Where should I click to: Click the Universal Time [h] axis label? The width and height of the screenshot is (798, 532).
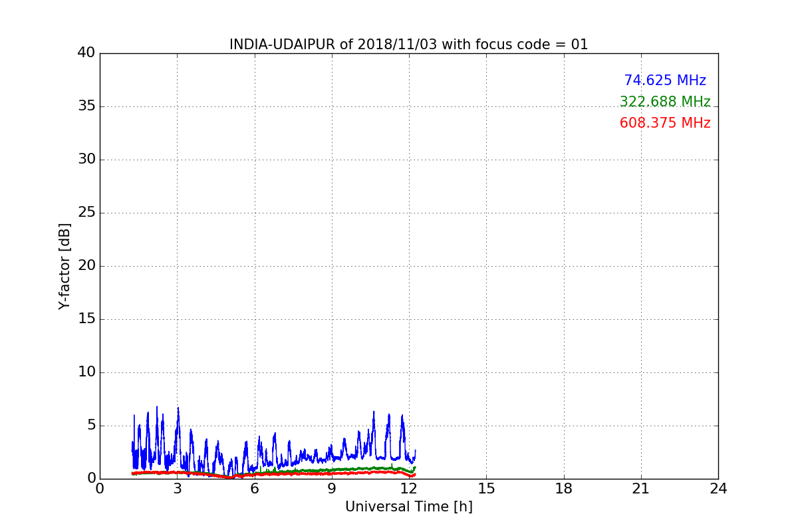point(408,507)
